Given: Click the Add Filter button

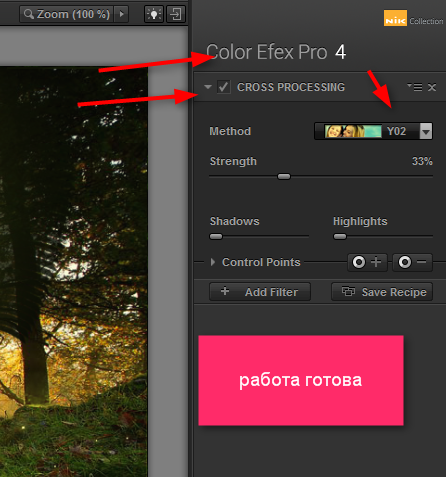Looking at the screenshot, I should 260,292.
